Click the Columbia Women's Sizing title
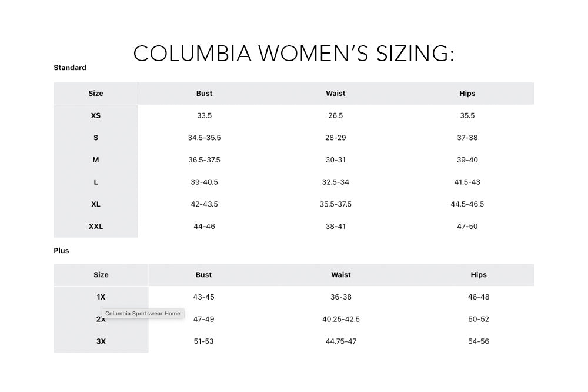588x392 pixels. 294,53
